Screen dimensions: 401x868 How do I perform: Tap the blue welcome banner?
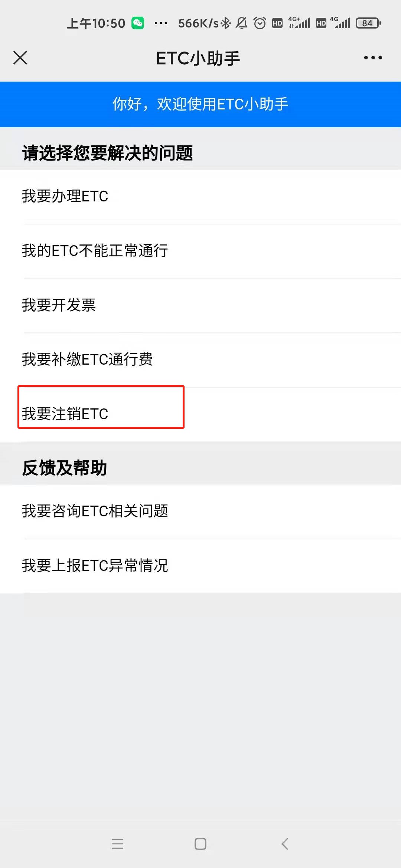point(200,104)
